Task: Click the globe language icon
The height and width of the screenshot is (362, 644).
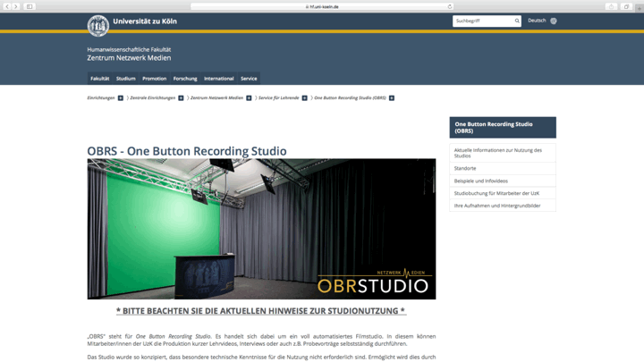Action: click(554, 21)
